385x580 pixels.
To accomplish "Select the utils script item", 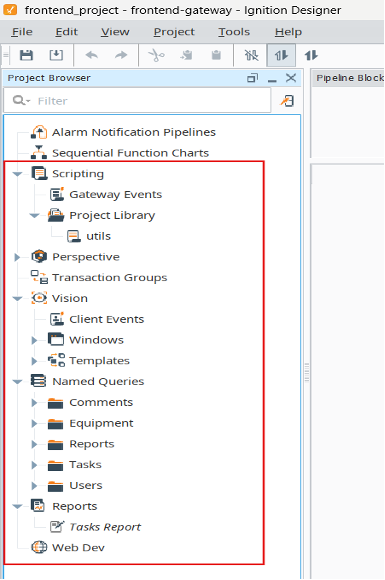I will tap(98, 236).
